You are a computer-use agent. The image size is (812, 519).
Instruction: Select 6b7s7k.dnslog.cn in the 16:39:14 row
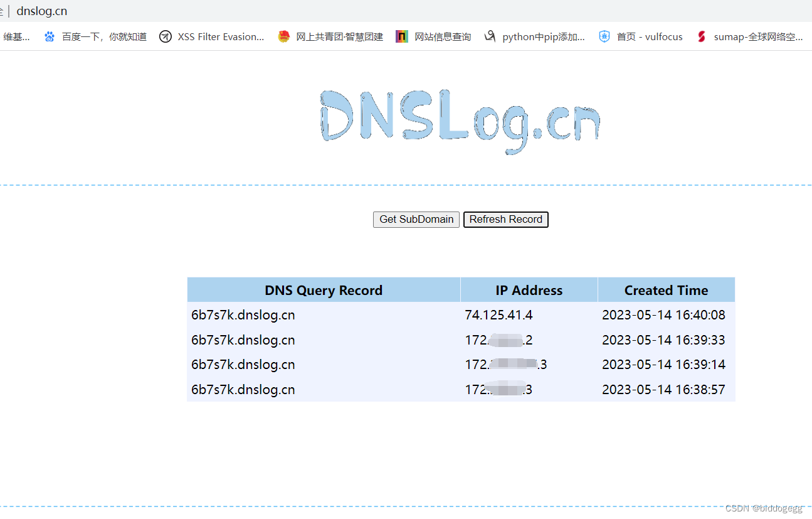[243, 365]
